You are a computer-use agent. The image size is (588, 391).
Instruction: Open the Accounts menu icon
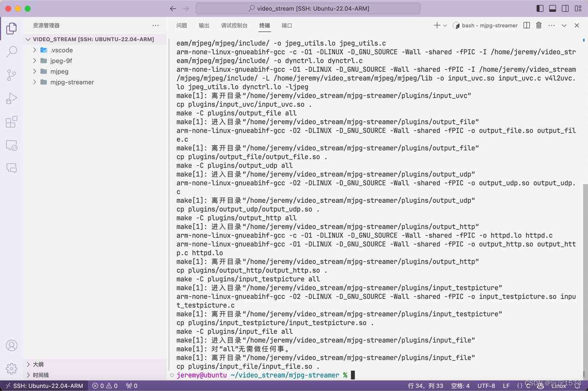pos(12,345)
